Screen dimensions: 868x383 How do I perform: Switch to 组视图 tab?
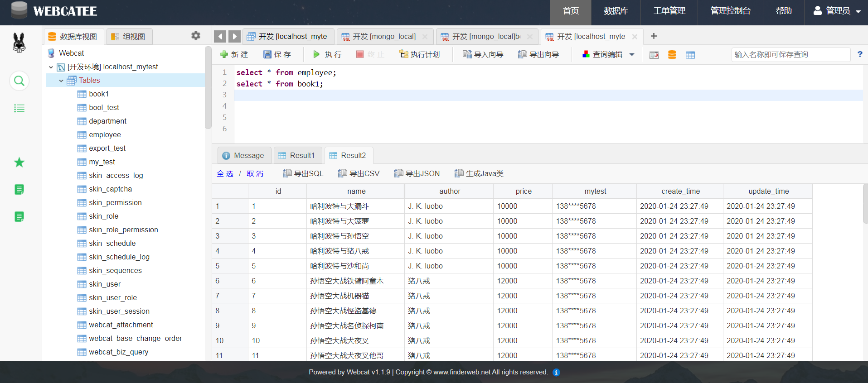point(129,37)
